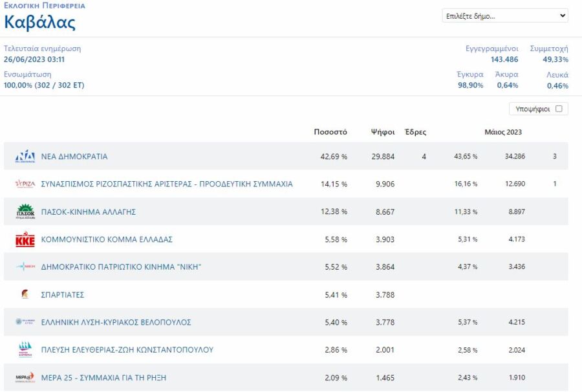This screenshot has width=582, height=392.
Task: Click the Σπαρτιάτες helmet logo
Action: [x=25, y=295]
